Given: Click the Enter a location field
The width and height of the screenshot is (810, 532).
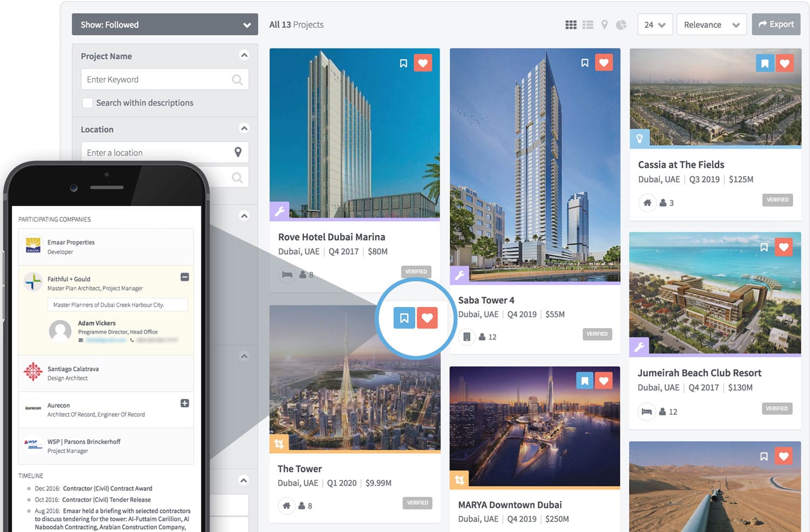Looking at the screenshot, I should [x=165, y=153].
